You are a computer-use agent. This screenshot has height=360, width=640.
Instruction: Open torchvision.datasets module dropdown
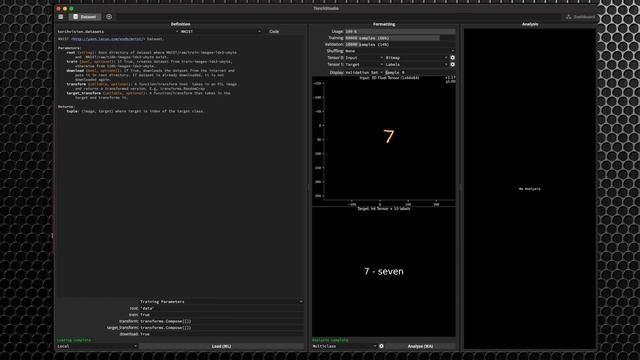pos(118,31)
